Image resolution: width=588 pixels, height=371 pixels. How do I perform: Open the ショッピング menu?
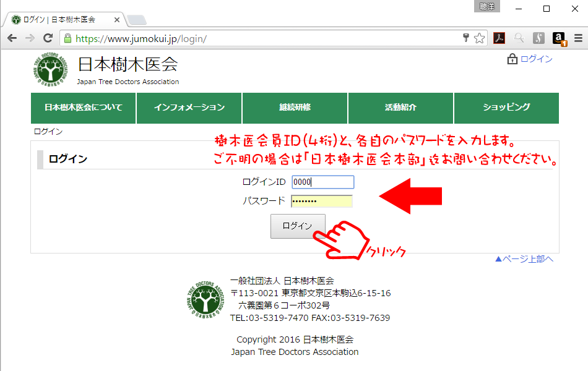506,108
